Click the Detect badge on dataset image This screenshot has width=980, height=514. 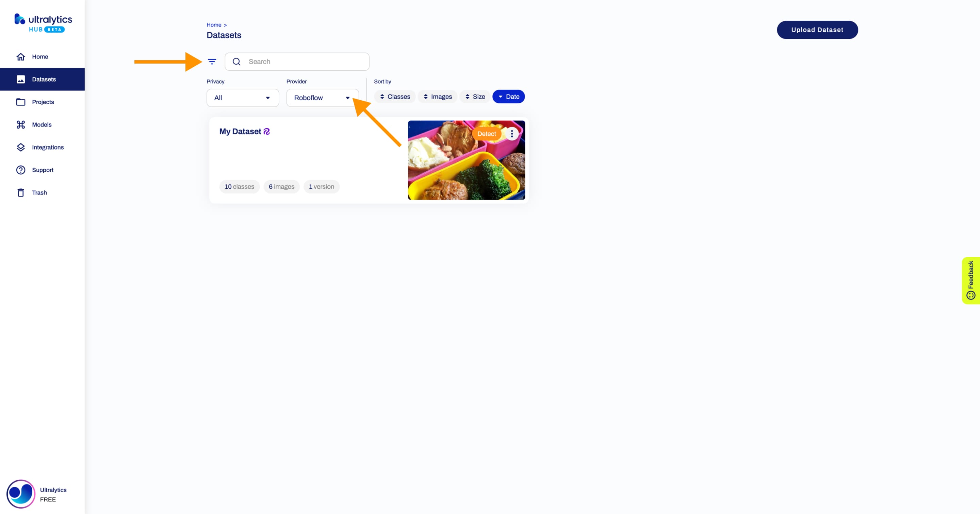pos(486,133)
